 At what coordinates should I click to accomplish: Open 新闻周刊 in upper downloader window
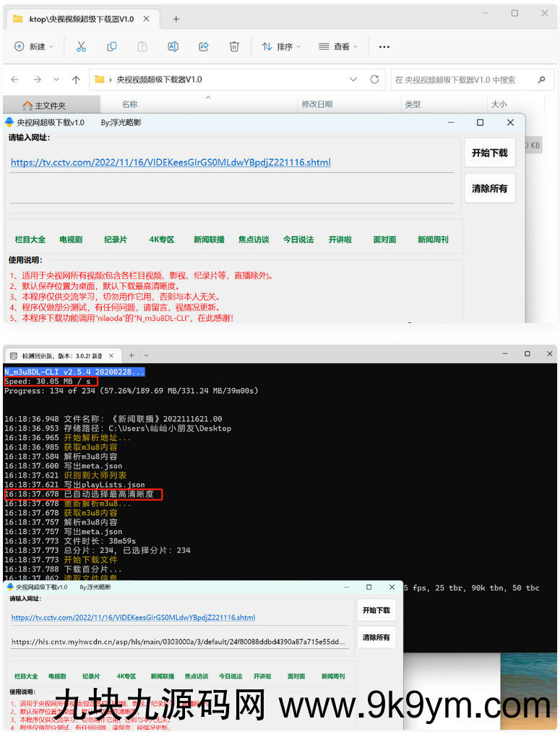(433, 239)
